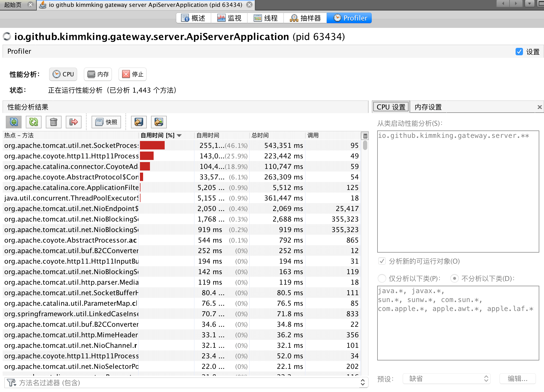Click the red arrow garbage collection icon

pyautogui.click(x=74, y=122)
